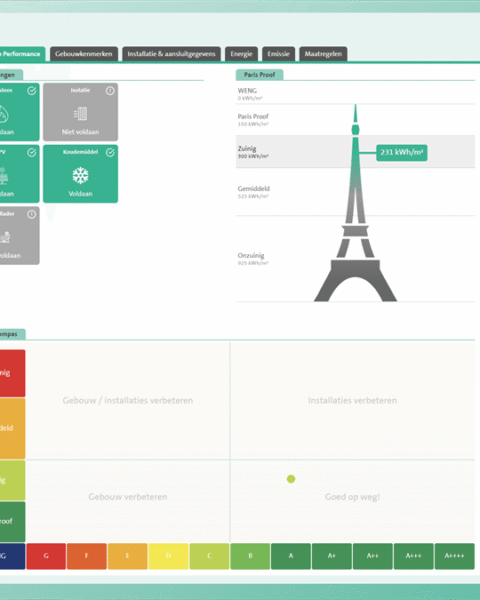Screen dimensions: 480x600
Task: Select the E energy label
Action: 127,556
